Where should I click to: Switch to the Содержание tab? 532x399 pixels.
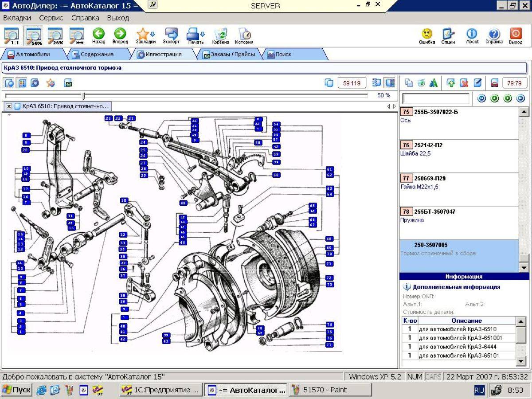coord(97,54)
